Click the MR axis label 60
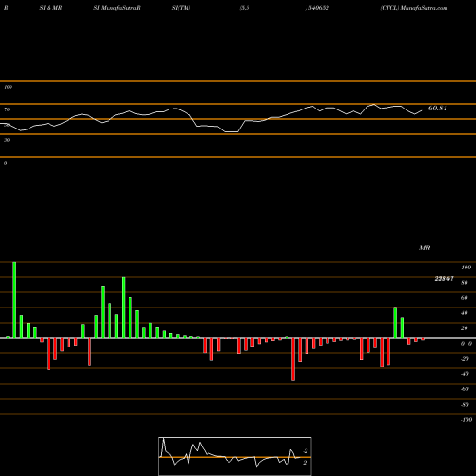This screenshot has height=476, width=476. tap(465, 298)
